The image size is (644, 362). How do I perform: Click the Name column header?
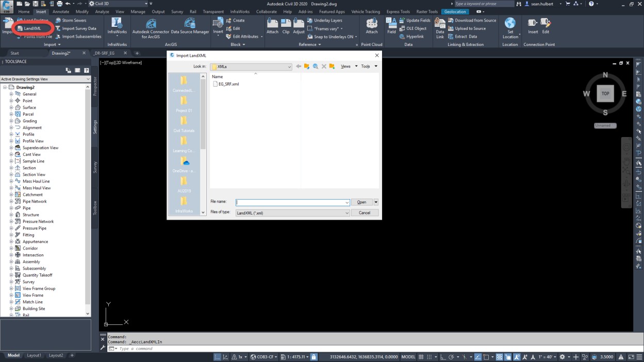[x=217, y=76]
